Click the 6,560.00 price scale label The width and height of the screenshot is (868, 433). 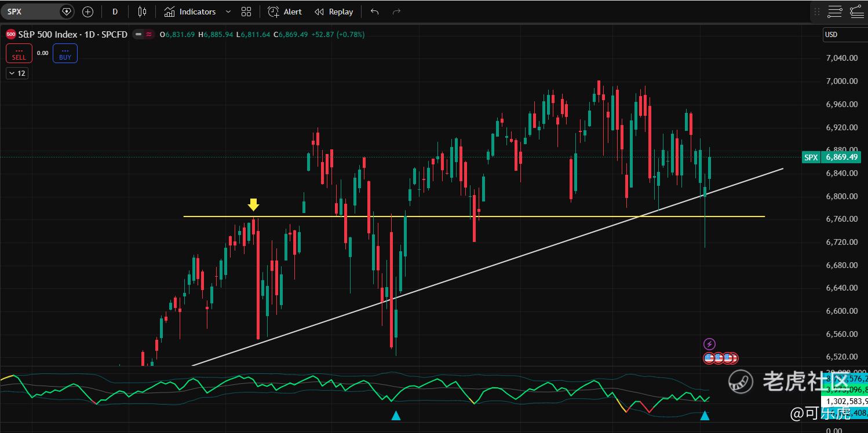coord(841,334)
